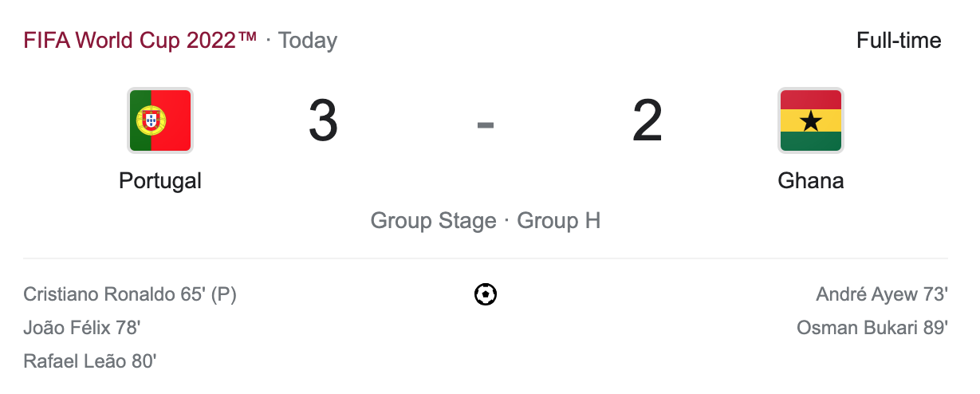Select Osman Bukari 89' goal entry
Viewport: 980px width, 394px height.
pyautogui.click(x=872, y=328)
